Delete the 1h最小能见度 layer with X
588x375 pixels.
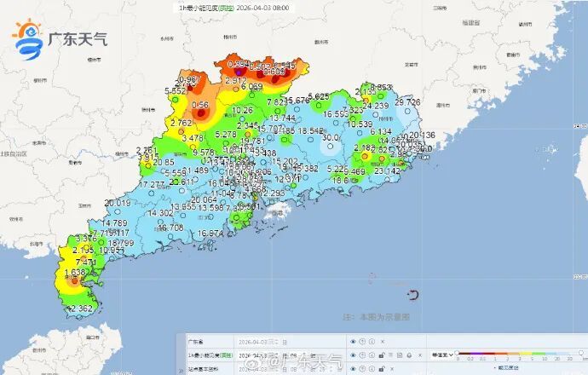[x=418, y=355]
